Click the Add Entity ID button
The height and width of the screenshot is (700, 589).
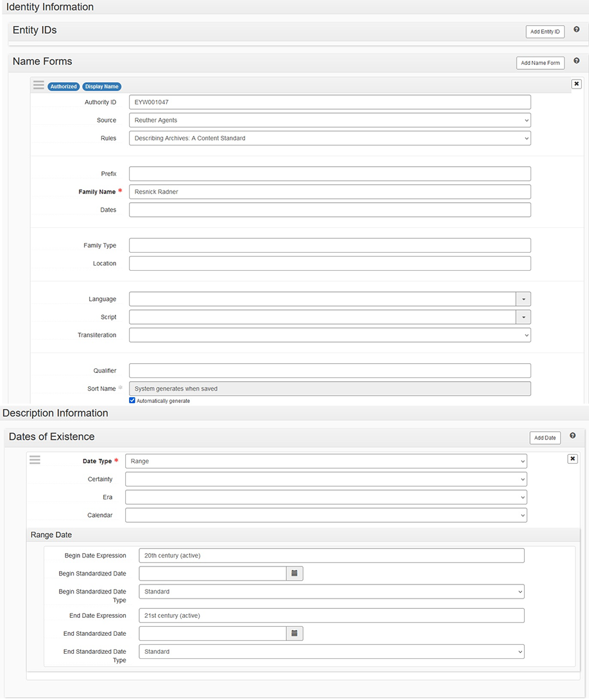[545, 31]
